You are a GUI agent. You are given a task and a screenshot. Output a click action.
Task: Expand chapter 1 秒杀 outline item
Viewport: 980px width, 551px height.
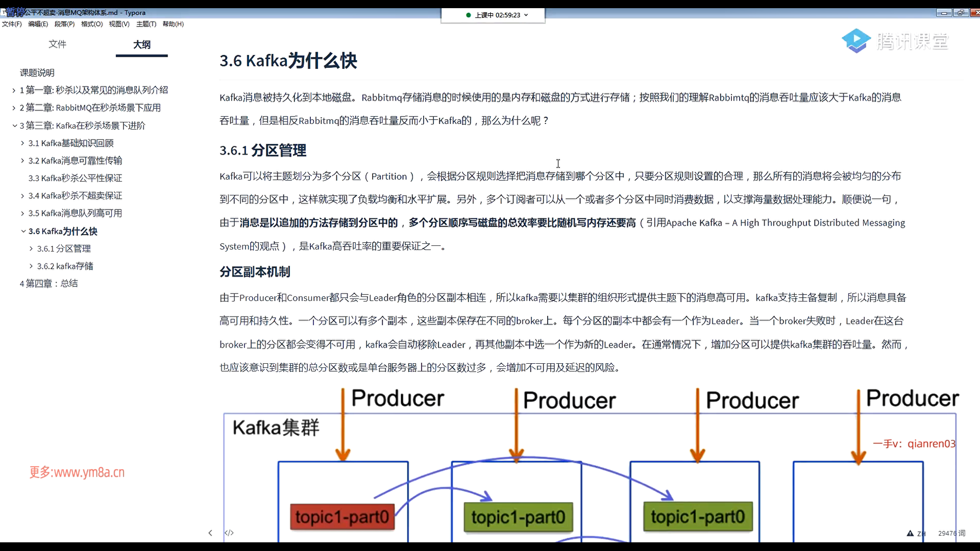pos(14,90)
